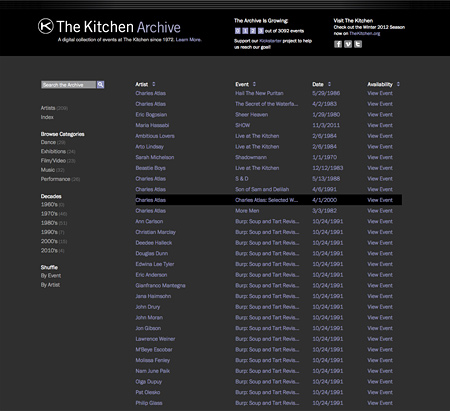Screen dimensions: 450x411
Task: Open artist Arto Lindsay
Action: [x=150, y=147]
